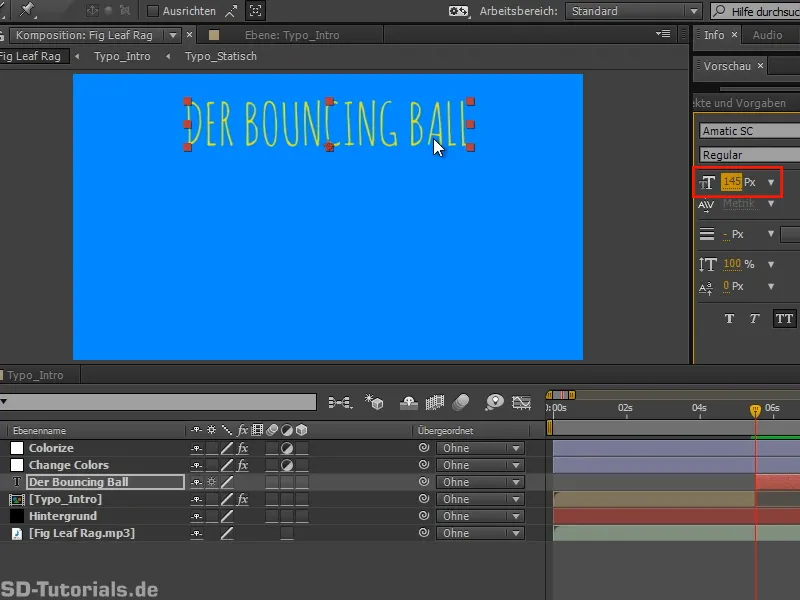
Task: Click the white label swatch of Colorize layer
Action: [x=17, y=448]
